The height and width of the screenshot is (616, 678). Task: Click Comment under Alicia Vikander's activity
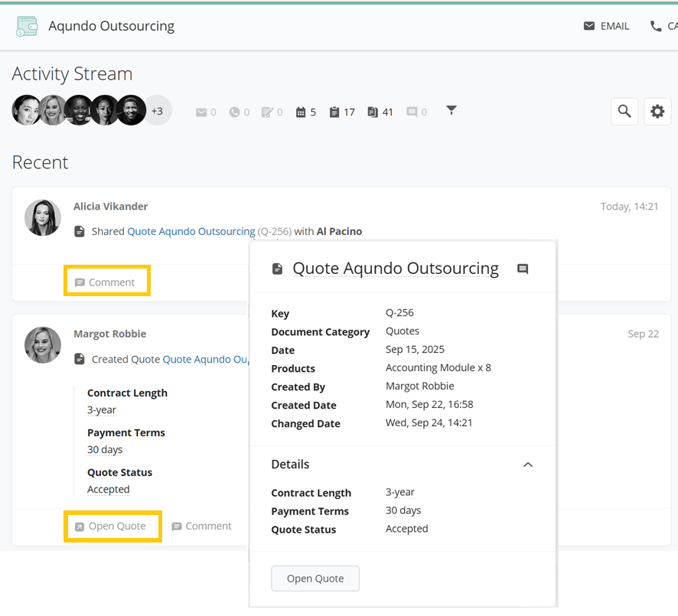pyautogui.click(x=106, y=282)
